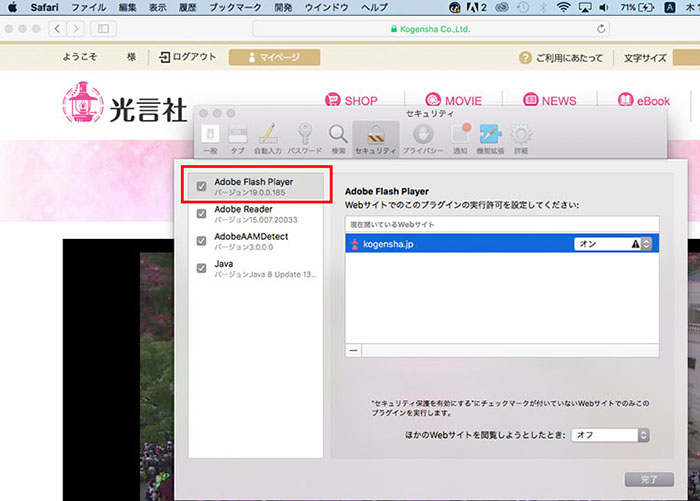This screenshot has width=700, height=501.
Task: Click Safari's back navigation arrow
Action: pyautogui.click(x=57, y=29)
